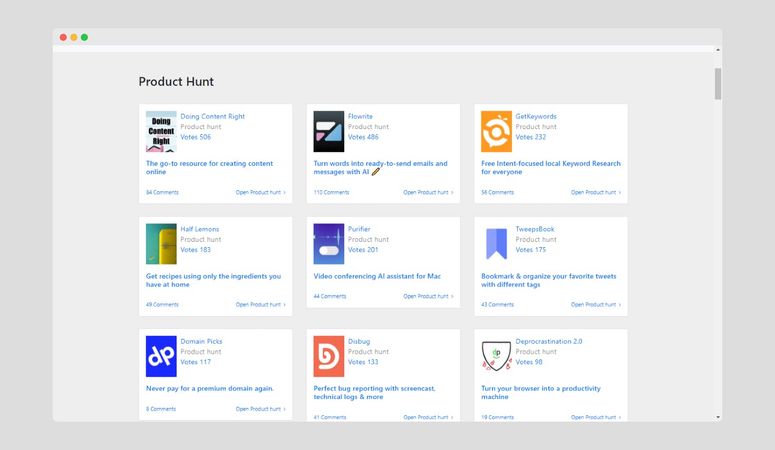View comments on Doing Content Right card
This screenshot has height=450, width=775.
point(162,192)
